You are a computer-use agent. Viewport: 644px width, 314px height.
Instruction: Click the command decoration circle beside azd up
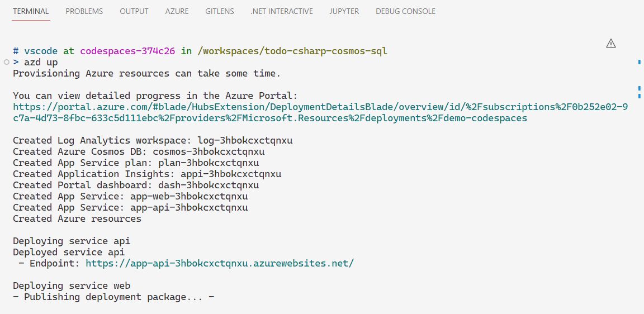6,63
